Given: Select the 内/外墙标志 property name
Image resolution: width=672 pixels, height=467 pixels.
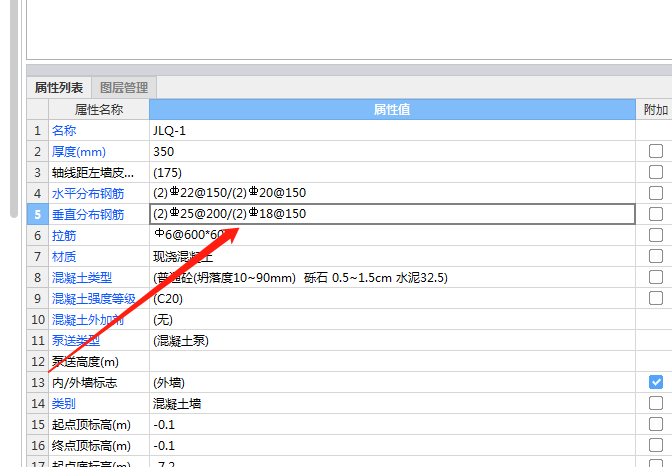Looking at the screenshot, I should (84, 382).
